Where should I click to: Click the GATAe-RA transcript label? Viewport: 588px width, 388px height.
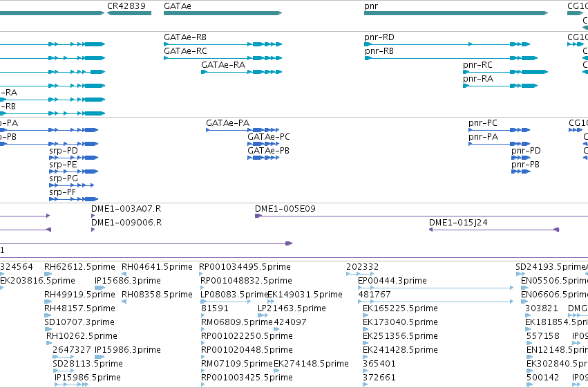(223, 65)
